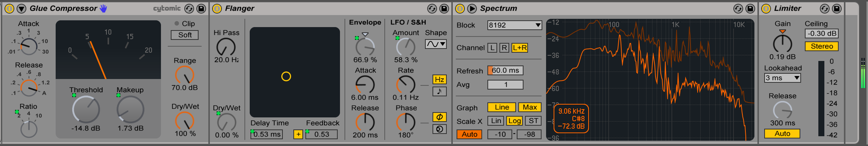Click Glue Compressor Dry/Wet knob

click(x=185, y=121)
